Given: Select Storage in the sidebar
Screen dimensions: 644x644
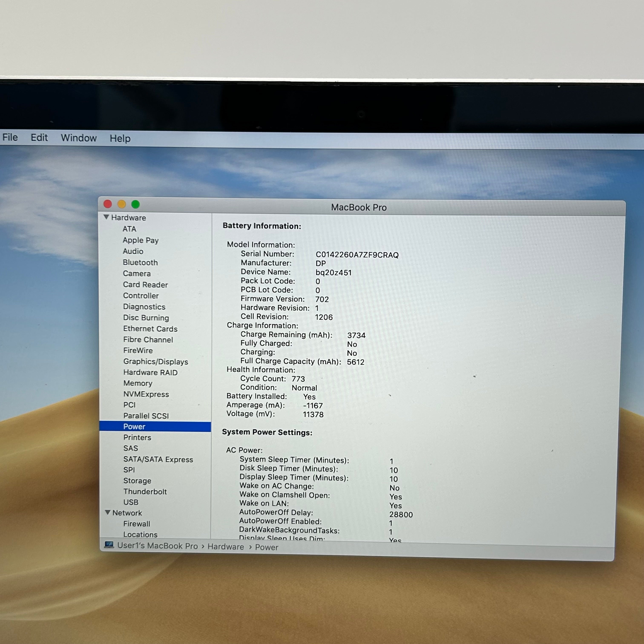Looking at the screenshot, I should tap(137, 481).
